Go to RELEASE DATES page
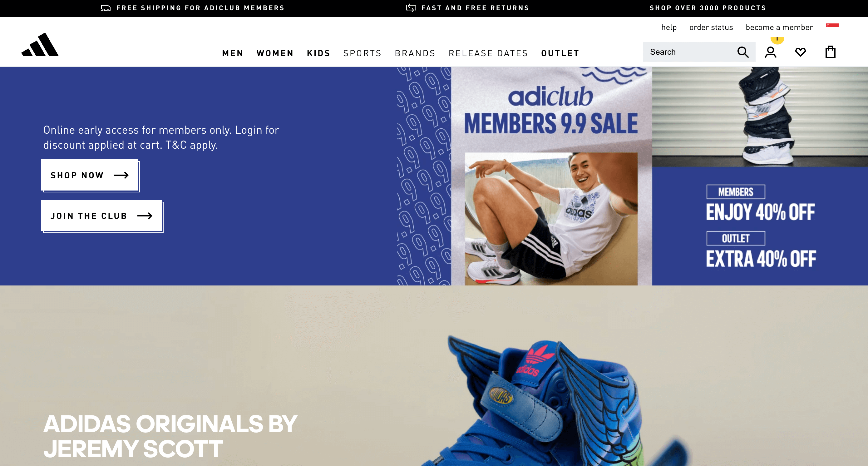The height and width of the screenshot is (466, 868). (x=488, y=53)
